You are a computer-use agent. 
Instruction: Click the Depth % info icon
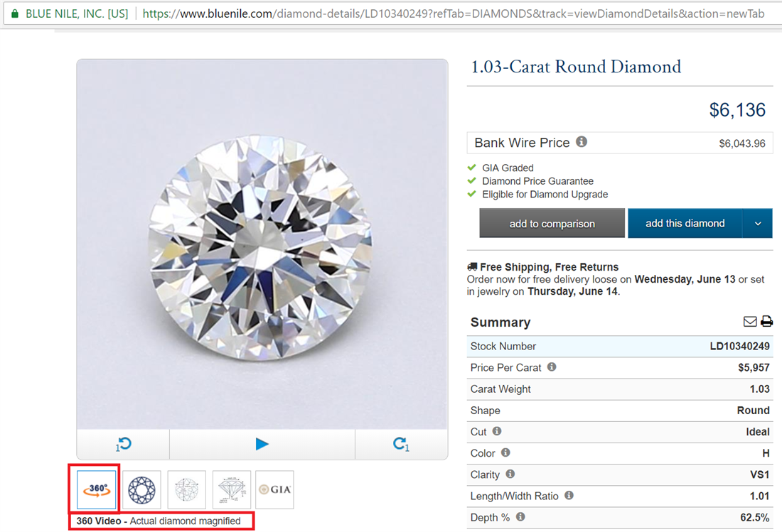(x=520, y=517)
